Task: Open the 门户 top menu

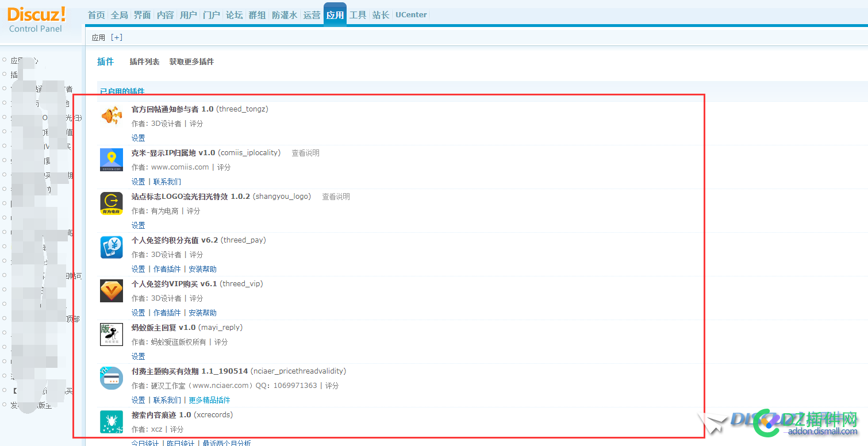Action: [211, 15]
